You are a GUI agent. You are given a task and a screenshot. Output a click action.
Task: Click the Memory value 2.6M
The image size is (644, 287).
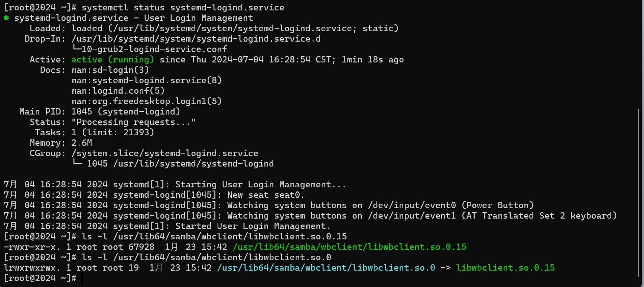tap(82, 143)
